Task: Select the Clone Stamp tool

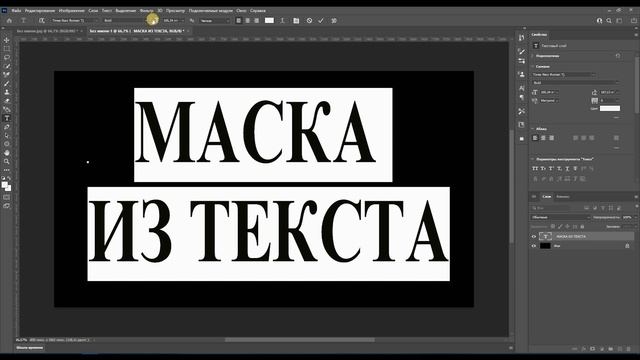Action: [x=7, y=92]
